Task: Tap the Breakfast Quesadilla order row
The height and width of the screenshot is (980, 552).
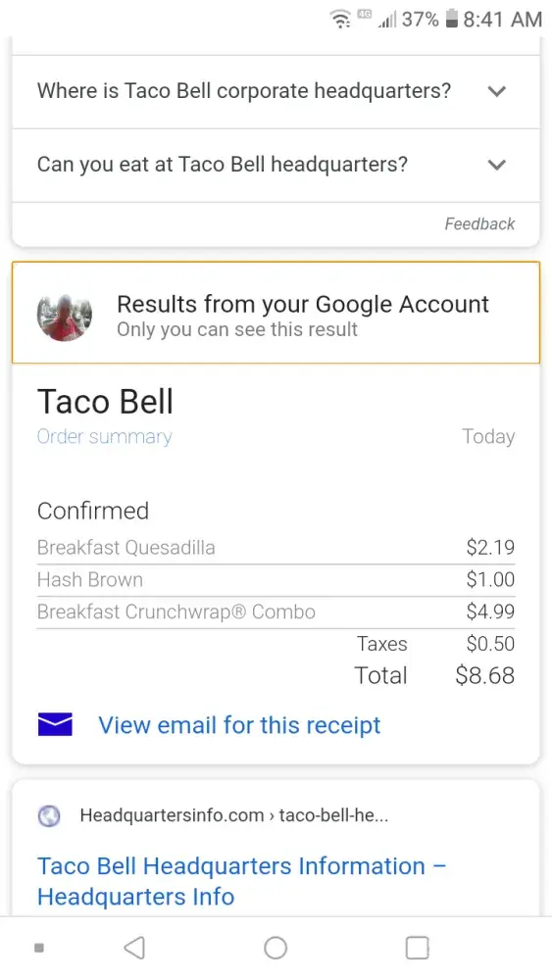Action: click(x=276, y=548)
